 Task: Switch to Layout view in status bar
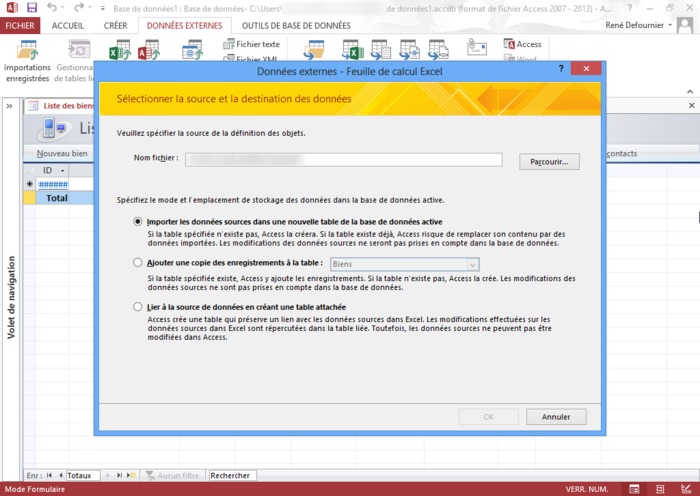[x=660, y=489]
